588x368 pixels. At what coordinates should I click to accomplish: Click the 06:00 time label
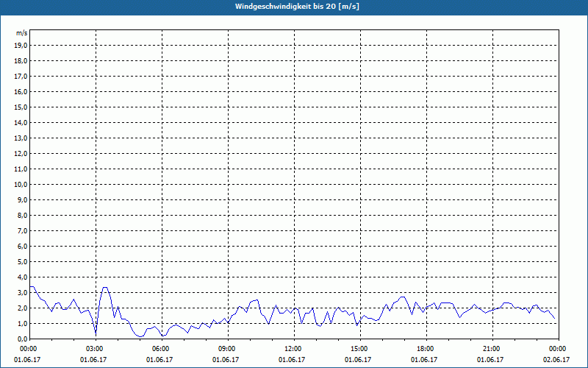162,349
